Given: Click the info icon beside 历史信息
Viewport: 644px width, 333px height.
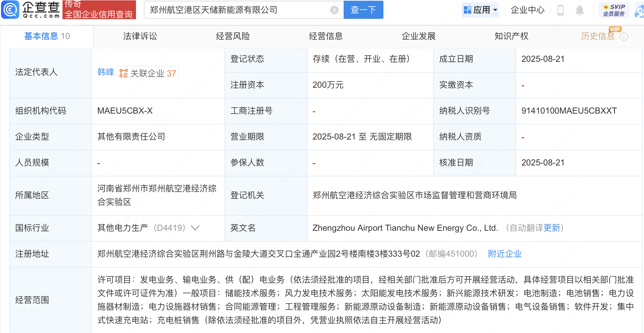Looking at the screenshot, I should click(624, 37).
